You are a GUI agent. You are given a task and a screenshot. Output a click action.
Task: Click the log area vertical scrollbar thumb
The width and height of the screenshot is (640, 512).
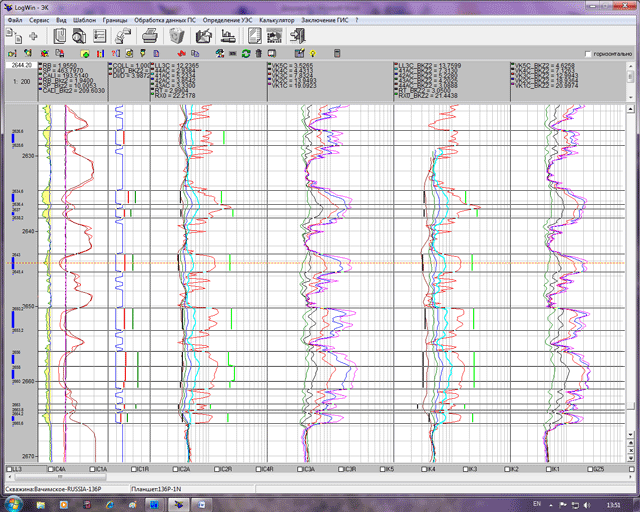[631, 406]
